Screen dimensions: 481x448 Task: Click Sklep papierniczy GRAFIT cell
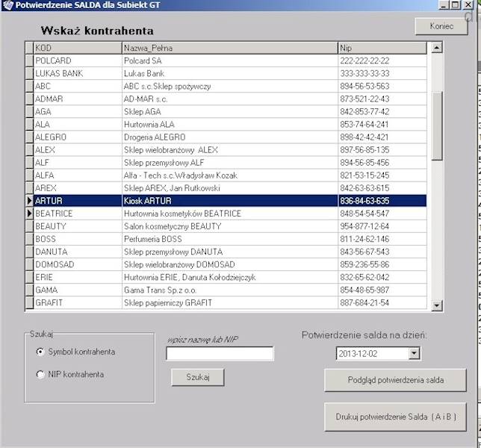[230, 302]
